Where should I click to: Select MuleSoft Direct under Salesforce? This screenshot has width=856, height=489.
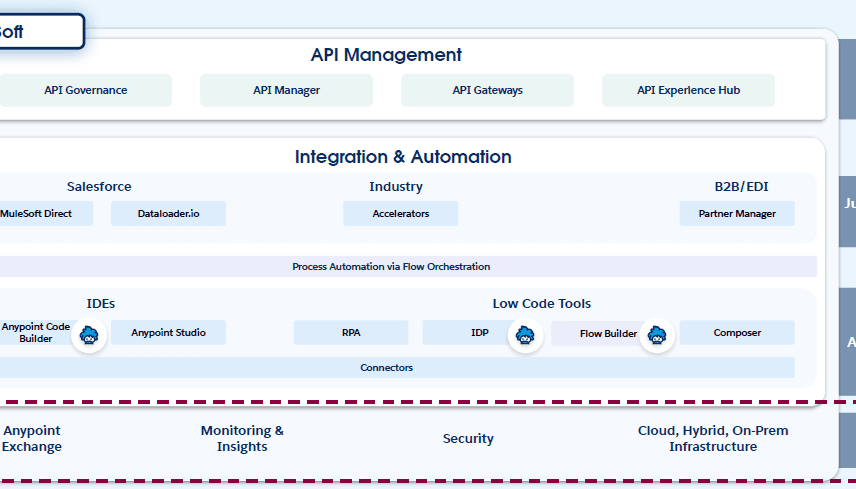[38, 213]
